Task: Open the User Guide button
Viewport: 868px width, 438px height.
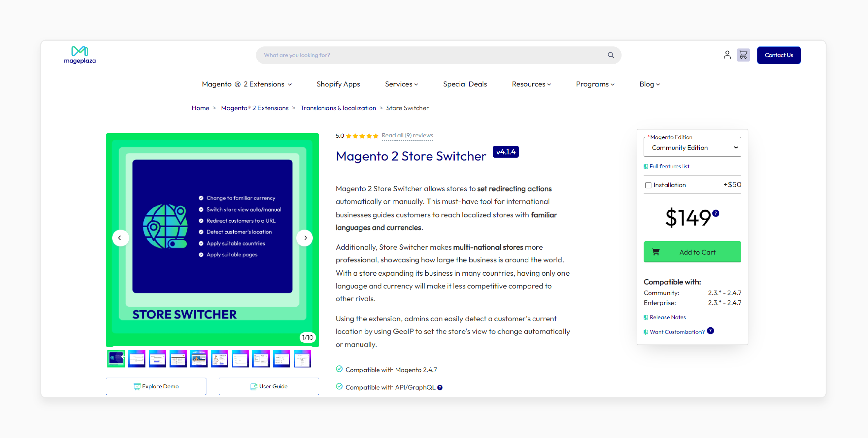Action: coord(269,386)
